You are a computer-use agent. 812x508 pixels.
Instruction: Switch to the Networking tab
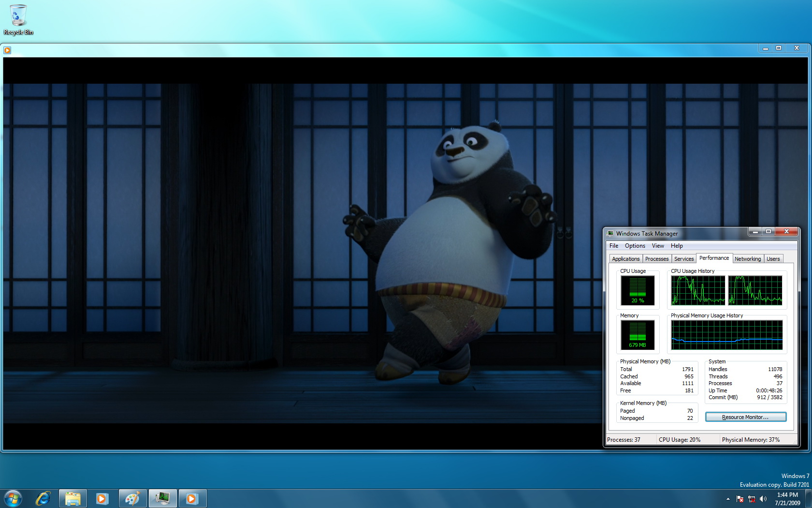748,259
